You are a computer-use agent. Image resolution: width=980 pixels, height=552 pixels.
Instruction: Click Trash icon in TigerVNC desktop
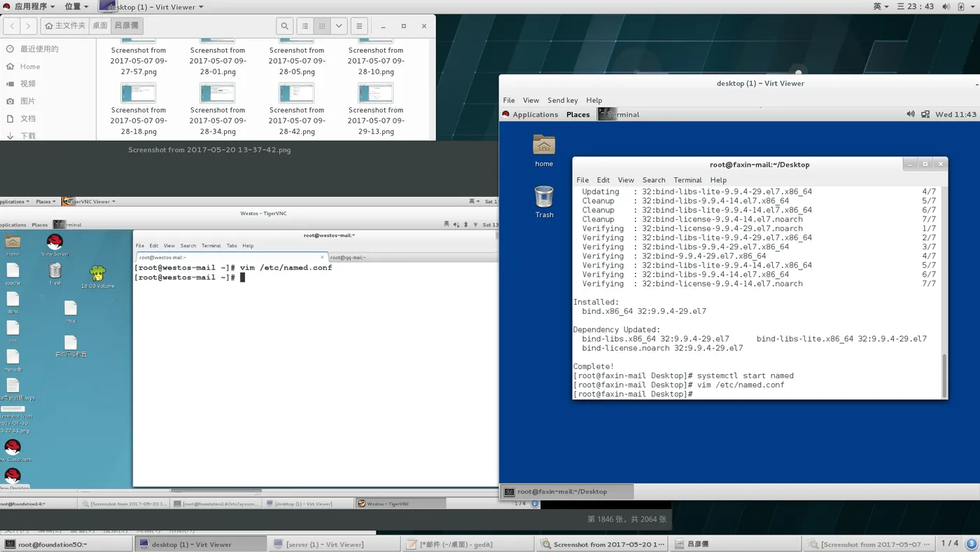[x=55, y=273]
